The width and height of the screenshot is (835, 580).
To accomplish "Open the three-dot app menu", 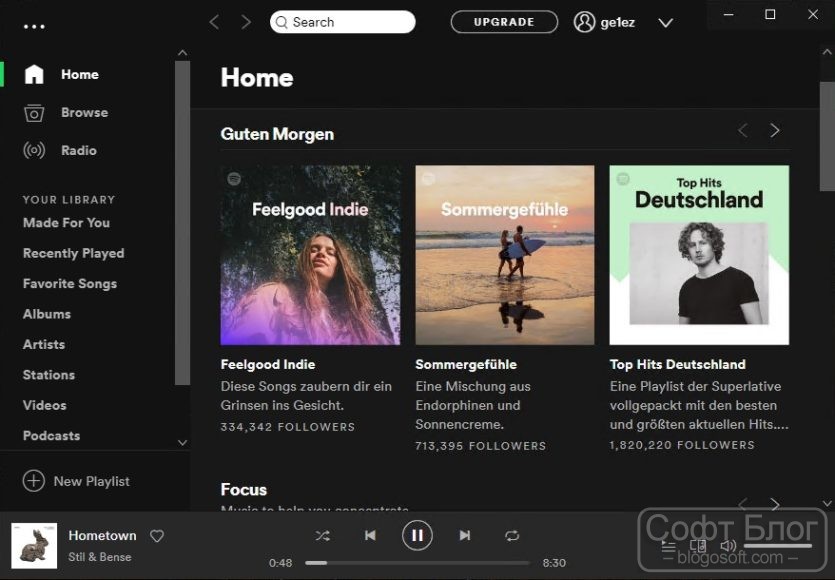I will coord(34,26).
